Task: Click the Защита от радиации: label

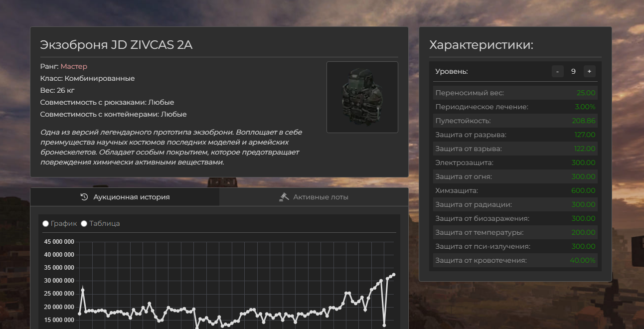Action: click(474, 204)
